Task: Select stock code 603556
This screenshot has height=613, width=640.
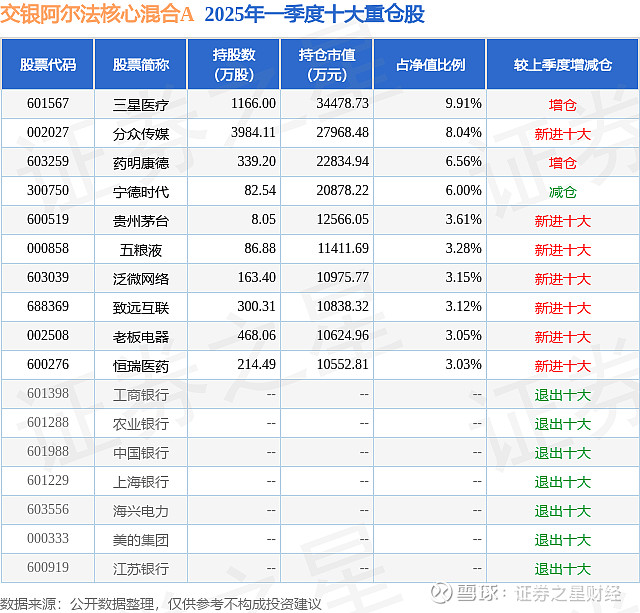Action: [48, 509]
